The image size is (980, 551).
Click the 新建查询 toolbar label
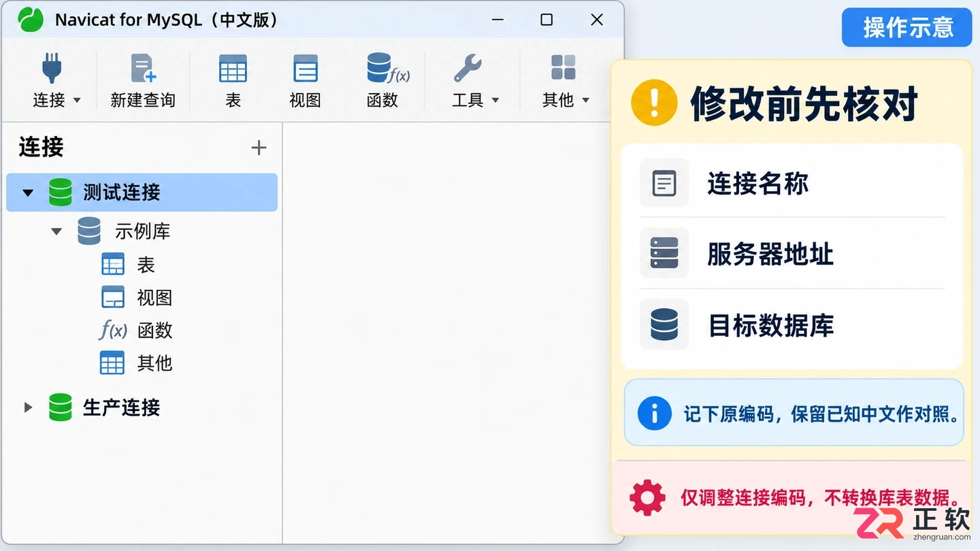143,100
